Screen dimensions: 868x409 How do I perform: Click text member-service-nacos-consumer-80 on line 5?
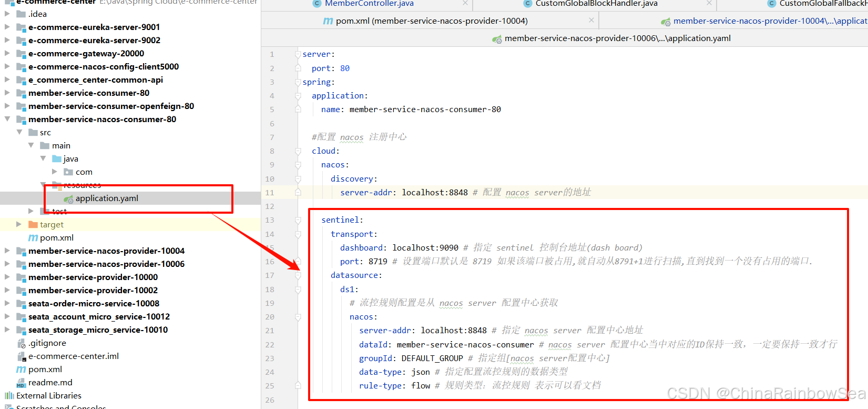(x=425, y=109)
